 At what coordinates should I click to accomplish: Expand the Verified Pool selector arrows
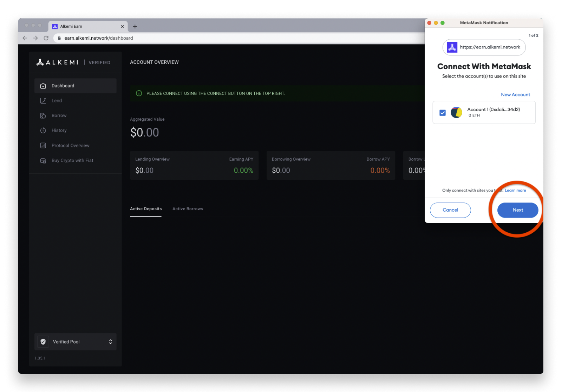[x=110, y=342]
